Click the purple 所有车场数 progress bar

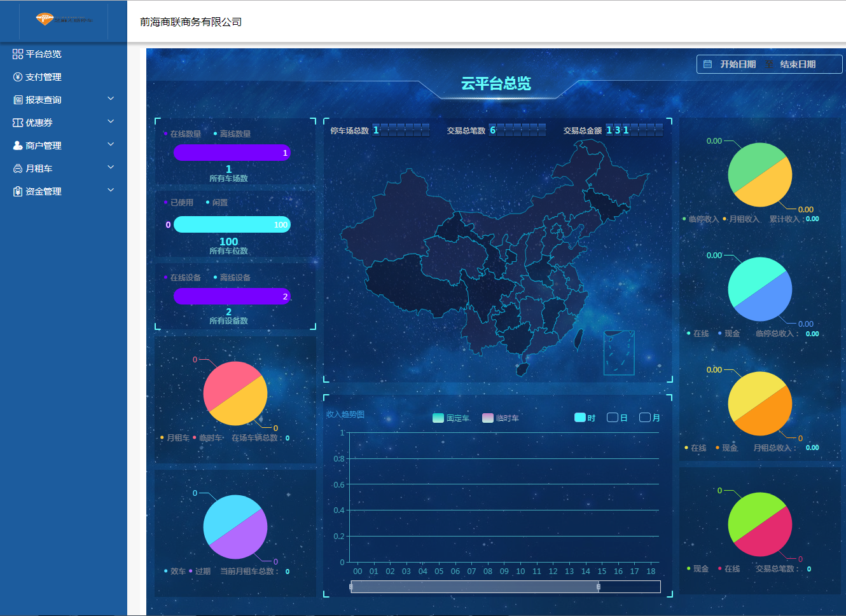point(232,153)
